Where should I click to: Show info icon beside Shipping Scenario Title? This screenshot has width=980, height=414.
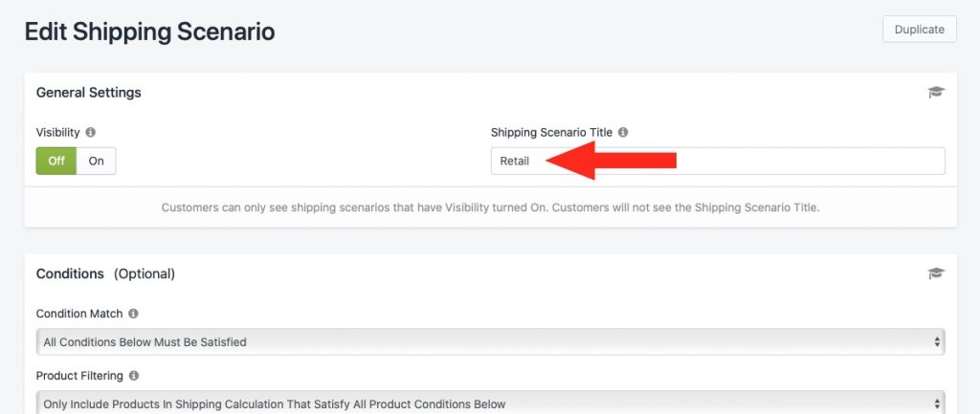click(623, 132)
